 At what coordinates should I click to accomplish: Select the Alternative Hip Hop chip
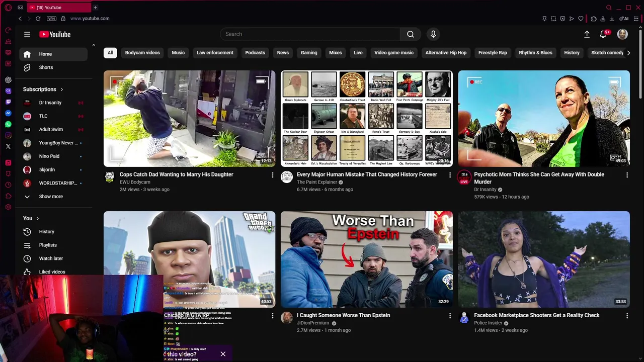click(446, 53)
